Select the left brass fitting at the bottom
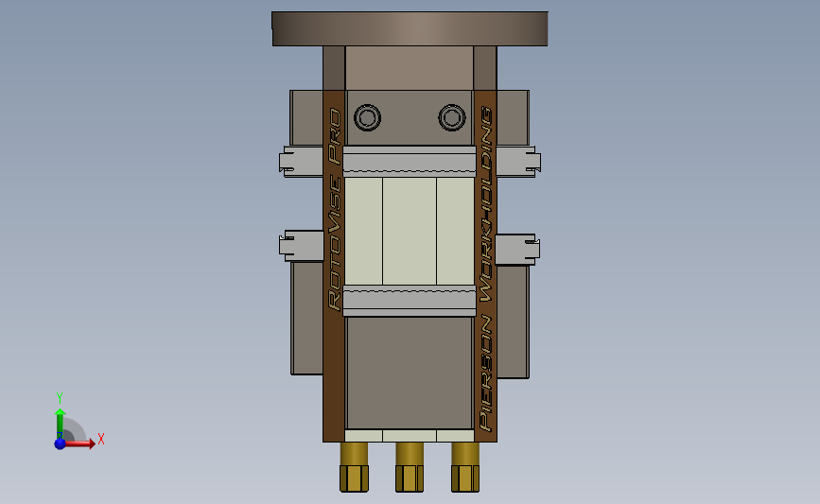 pyautogui.click(x=354, y=467)
